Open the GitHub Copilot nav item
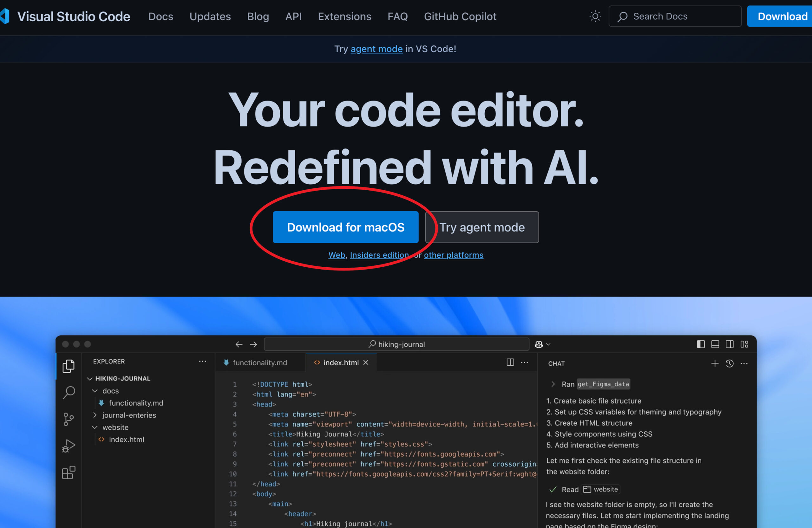This screenshot has height=528, width=812. pyautogui.click(x=460, y=16)
